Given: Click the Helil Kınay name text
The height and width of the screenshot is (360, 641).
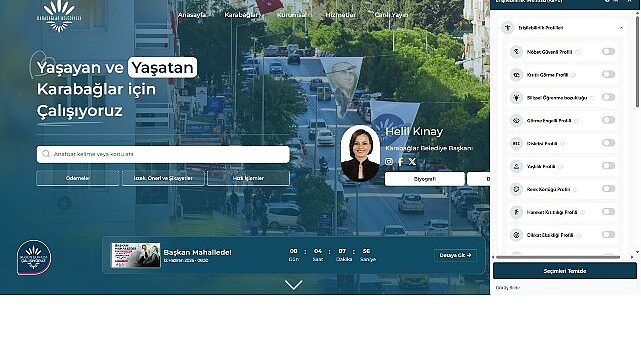Looking at the screenshot, I should tap(414, 132).
